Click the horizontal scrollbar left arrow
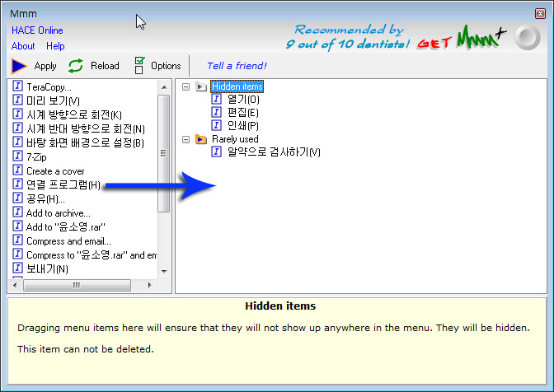The width and height of the screenshot is (554, 392). [x=15, y=285]
